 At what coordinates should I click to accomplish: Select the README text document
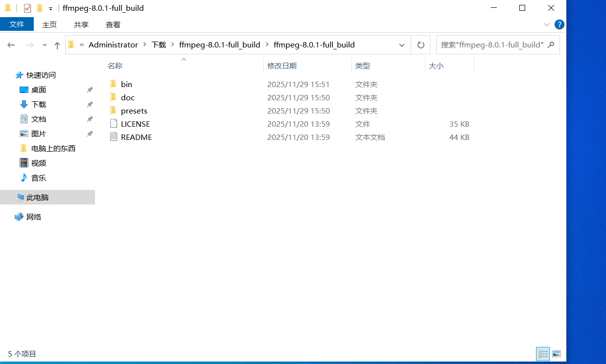click(x=136, y=137)
